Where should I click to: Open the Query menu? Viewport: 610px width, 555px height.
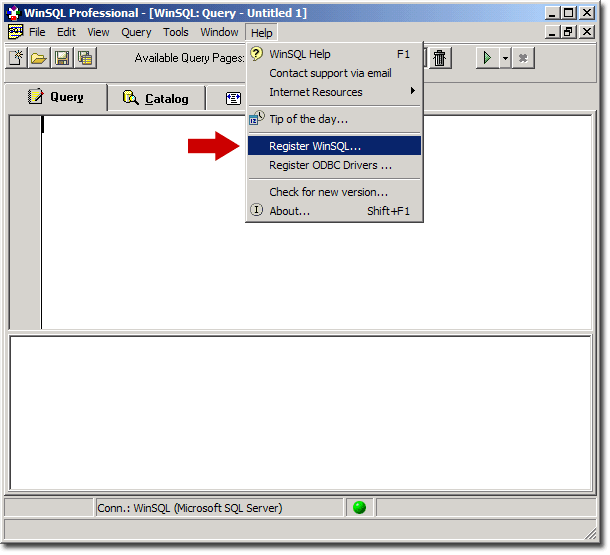pos(137,32)
